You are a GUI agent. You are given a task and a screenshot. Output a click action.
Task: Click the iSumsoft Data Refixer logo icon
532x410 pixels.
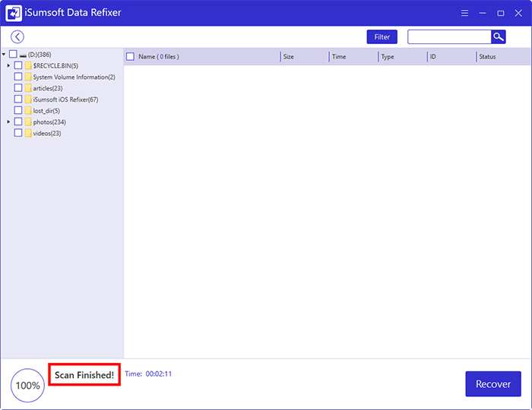14,13
